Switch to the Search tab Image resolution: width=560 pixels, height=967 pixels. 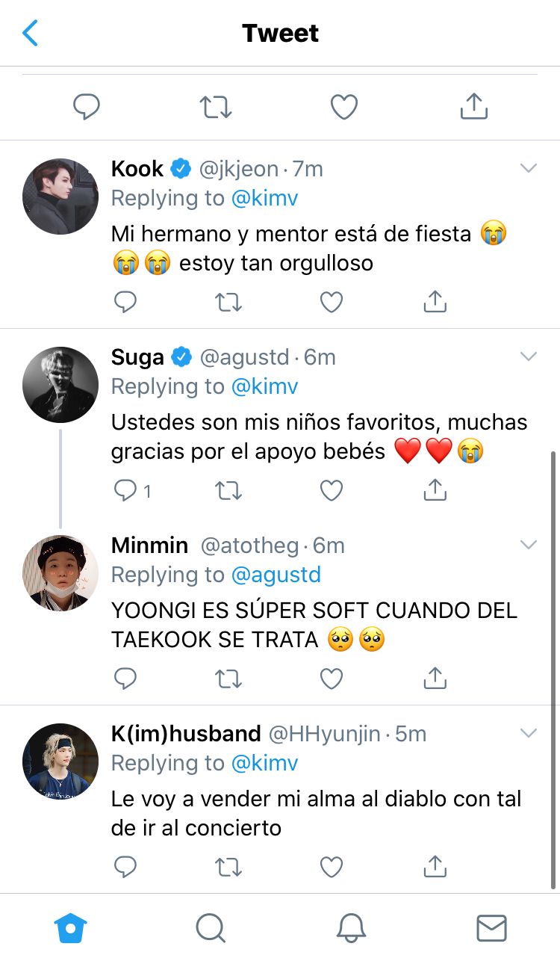(211, 929)
